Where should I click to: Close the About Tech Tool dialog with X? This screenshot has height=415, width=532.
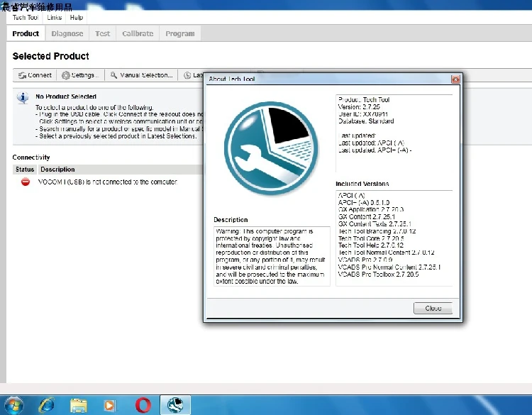pyautogui.click(x=455, y=79)
